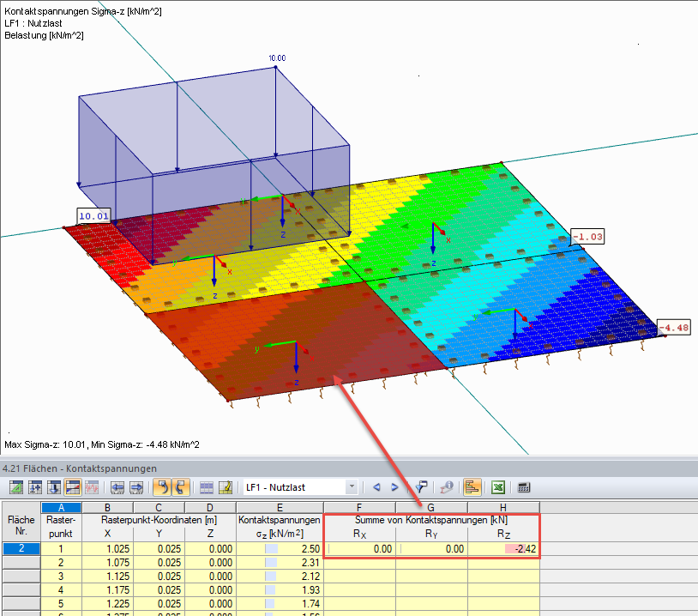Image resolution: width=698 pixels, height=616 pixels.
Task: Select previous load case with blue left triangle
Action: click(376, 487)
